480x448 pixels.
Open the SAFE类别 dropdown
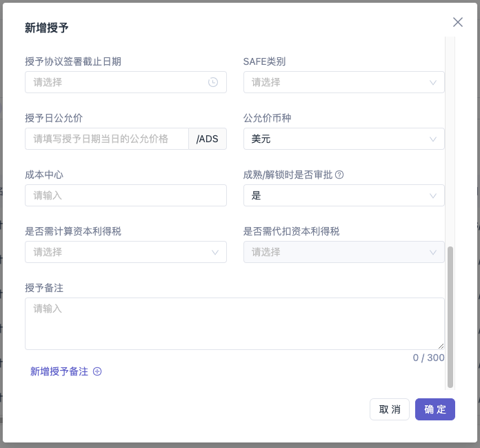click(x=343, y=82)
